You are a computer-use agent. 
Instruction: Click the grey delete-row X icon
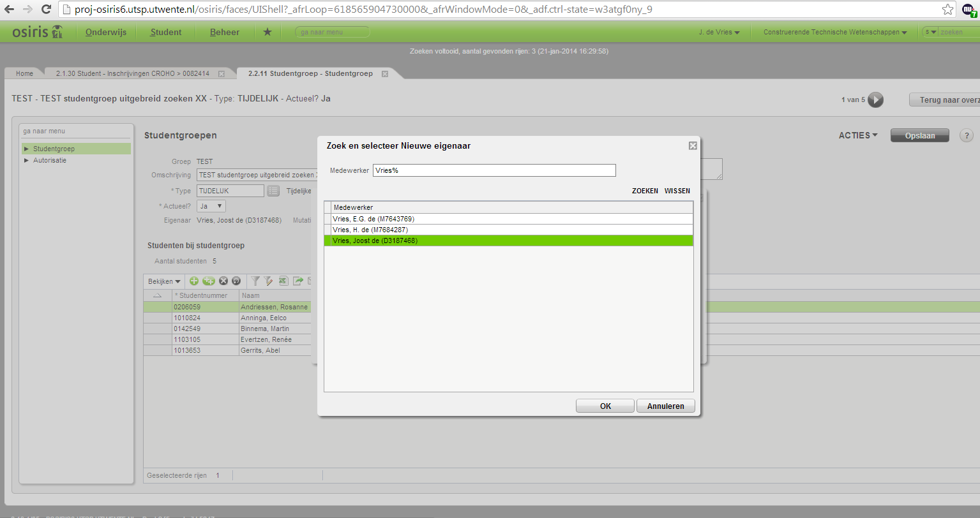223,281
